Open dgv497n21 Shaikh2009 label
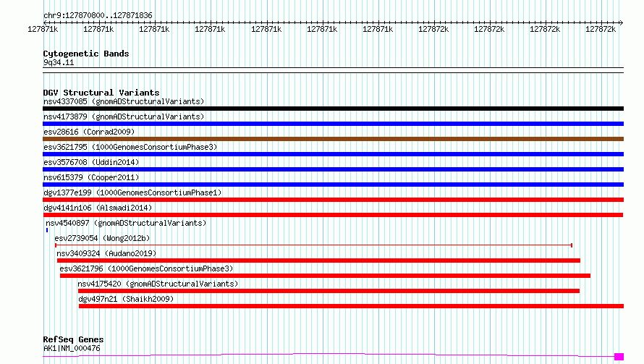 pyautogui.click(x=126, y=299)
